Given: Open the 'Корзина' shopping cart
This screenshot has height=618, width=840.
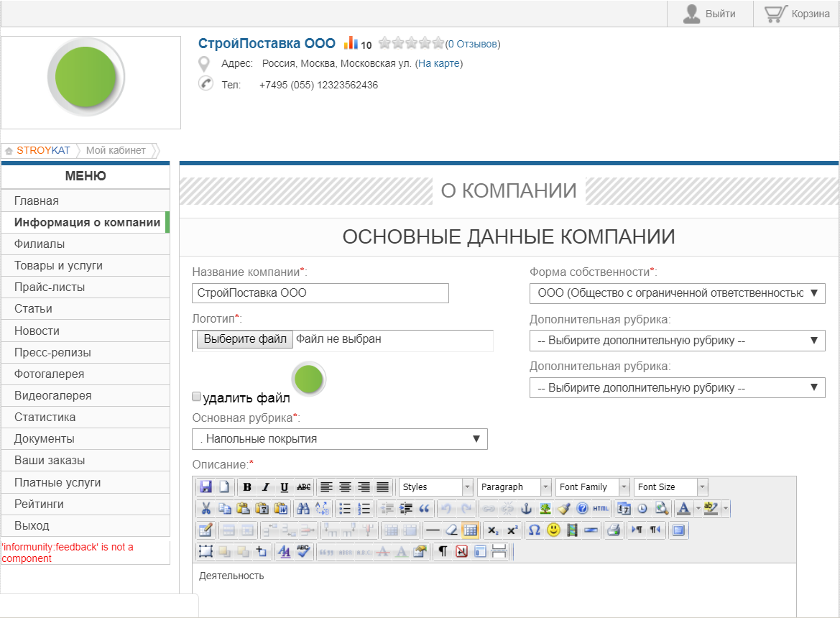Looking at the screenshot, I should pos(797,14).
